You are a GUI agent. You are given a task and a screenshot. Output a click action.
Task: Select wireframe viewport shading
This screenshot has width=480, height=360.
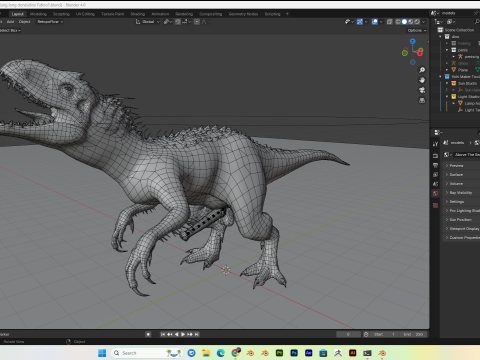click(398, 22)
